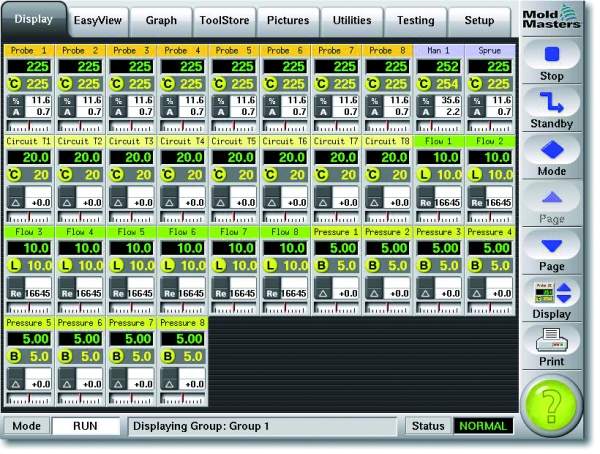Click the NORMAL status indicator
Viewport: 600px width, 454px height.
tap(484, 426)
